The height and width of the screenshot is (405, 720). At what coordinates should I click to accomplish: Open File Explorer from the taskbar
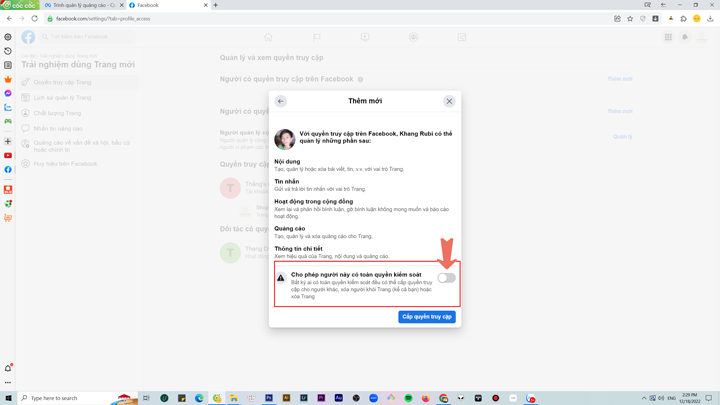click(x=234, y=398)
